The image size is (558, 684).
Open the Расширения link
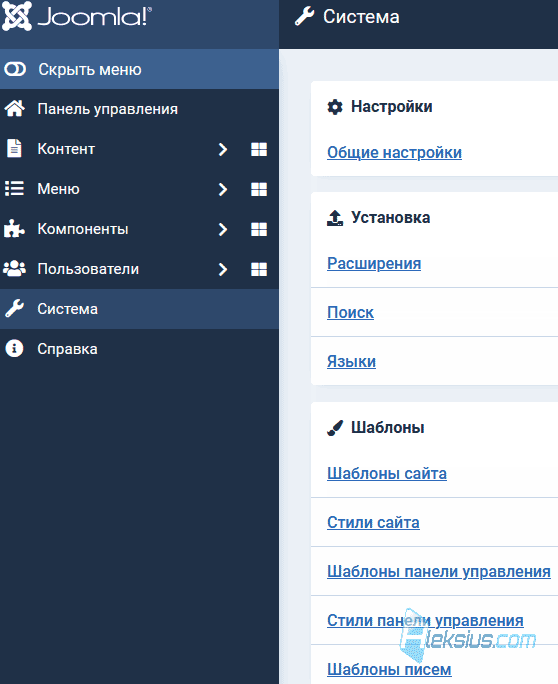click(374, 263)
